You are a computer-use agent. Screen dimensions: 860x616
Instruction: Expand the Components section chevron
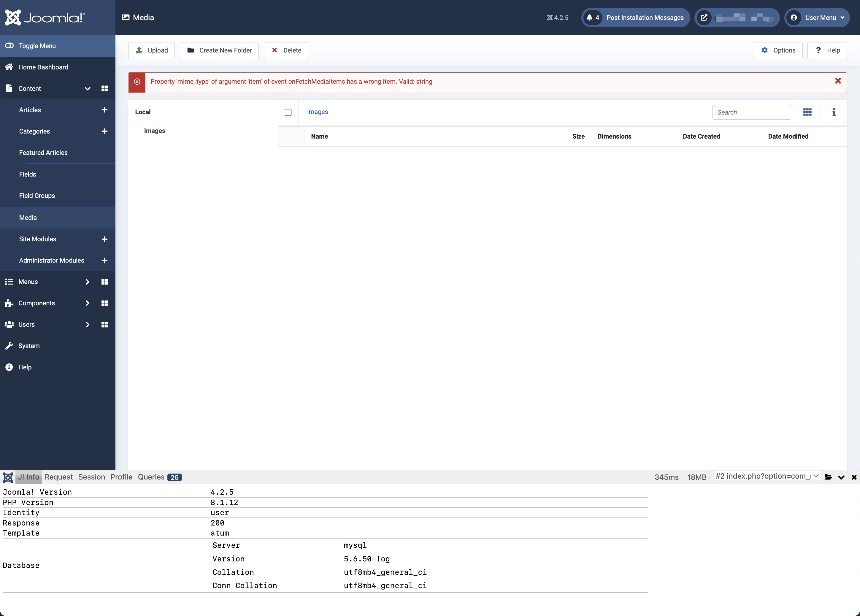pyautogui.click(x=87, y=303)
